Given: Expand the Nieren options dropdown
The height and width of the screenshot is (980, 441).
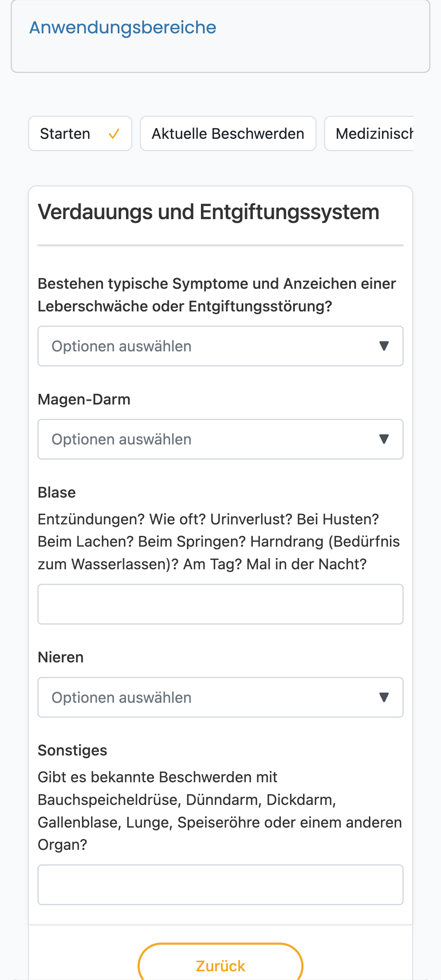Looking at the screenshot, I should [x=220, y=697].
